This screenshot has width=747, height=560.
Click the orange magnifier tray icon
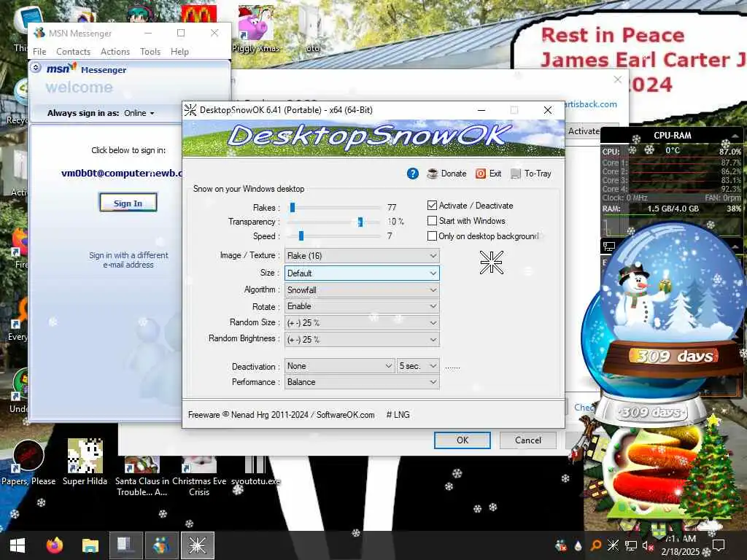tap(596, 545)
